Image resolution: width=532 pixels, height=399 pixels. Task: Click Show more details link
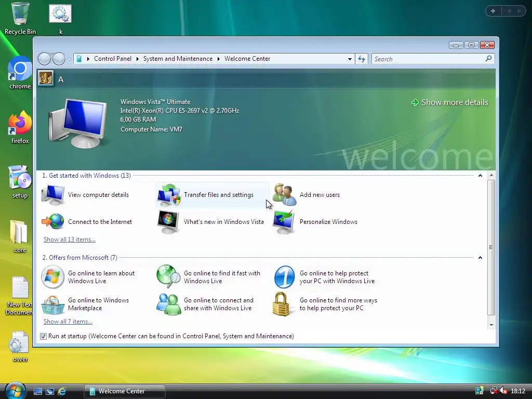450,102
